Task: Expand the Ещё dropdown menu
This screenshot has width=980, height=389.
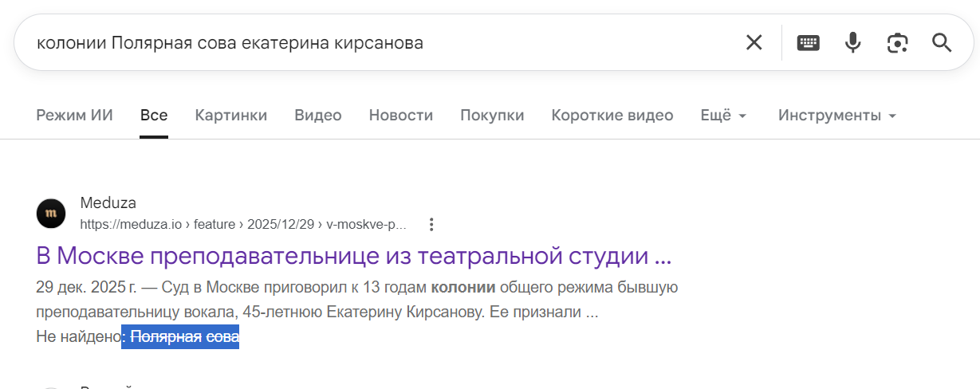Action: pos(723,116)
